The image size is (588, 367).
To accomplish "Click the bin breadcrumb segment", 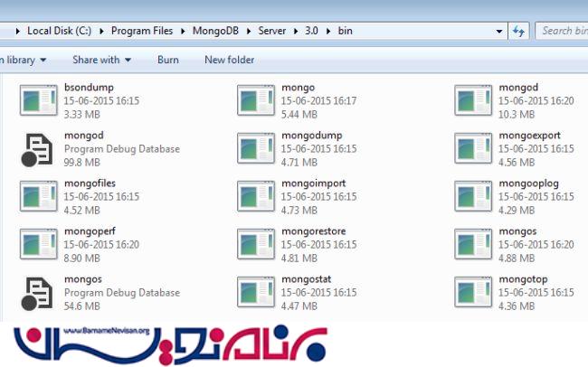I will coord(345,31).
